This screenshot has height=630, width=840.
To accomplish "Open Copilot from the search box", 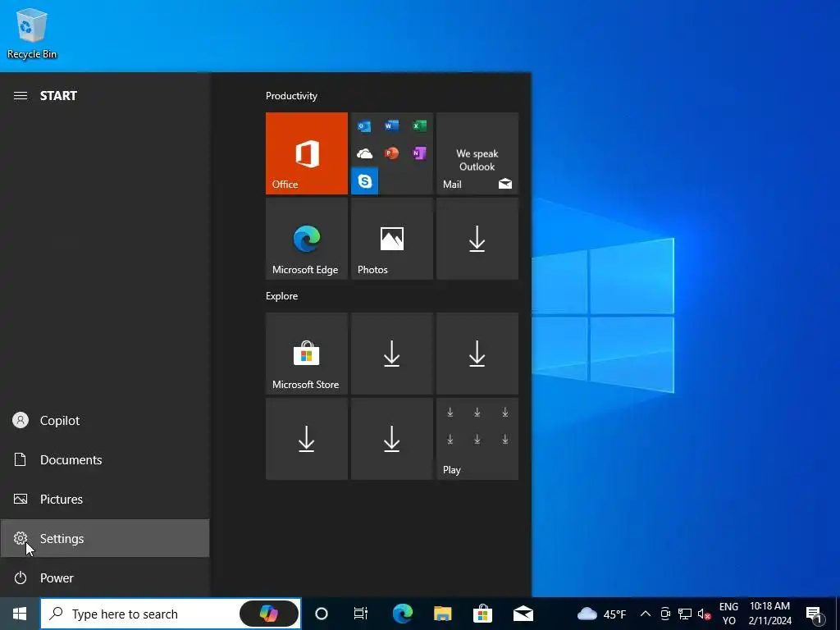I will click(x=268, y=614).
